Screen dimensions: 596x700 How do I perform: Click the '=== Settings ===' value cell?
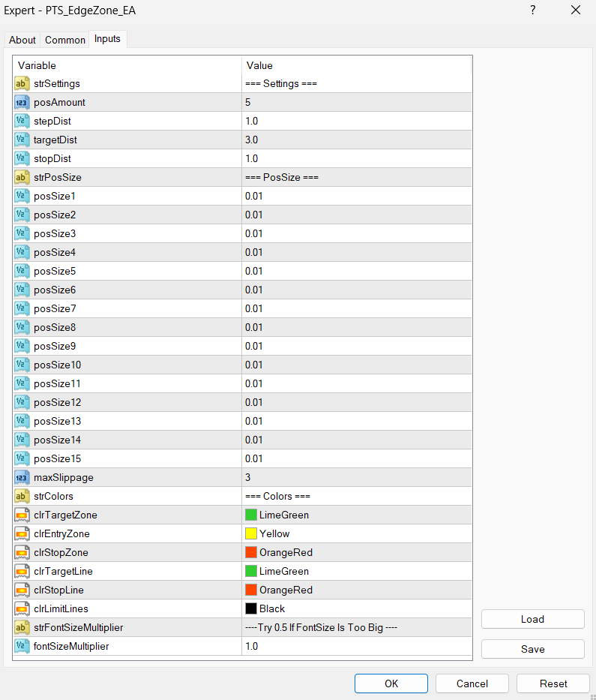coord(356,83)
